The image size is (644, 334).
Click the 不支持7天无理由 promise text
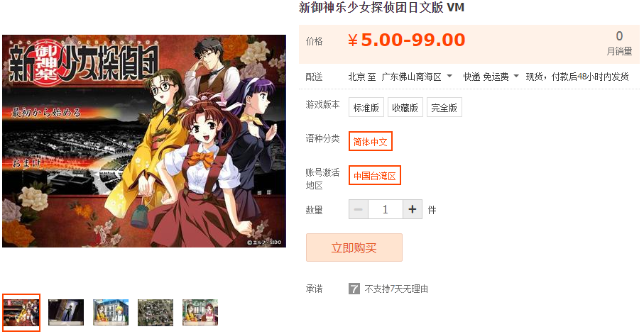click(x=396, y=289)
